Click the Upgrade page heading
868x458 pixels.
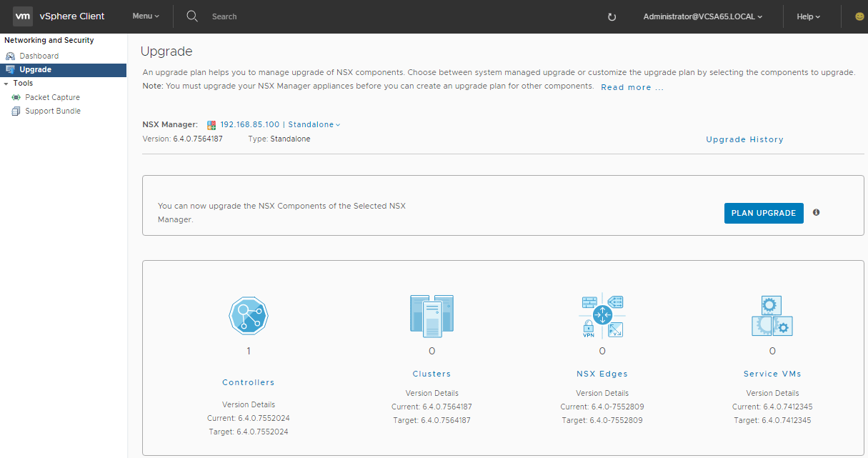166,51
